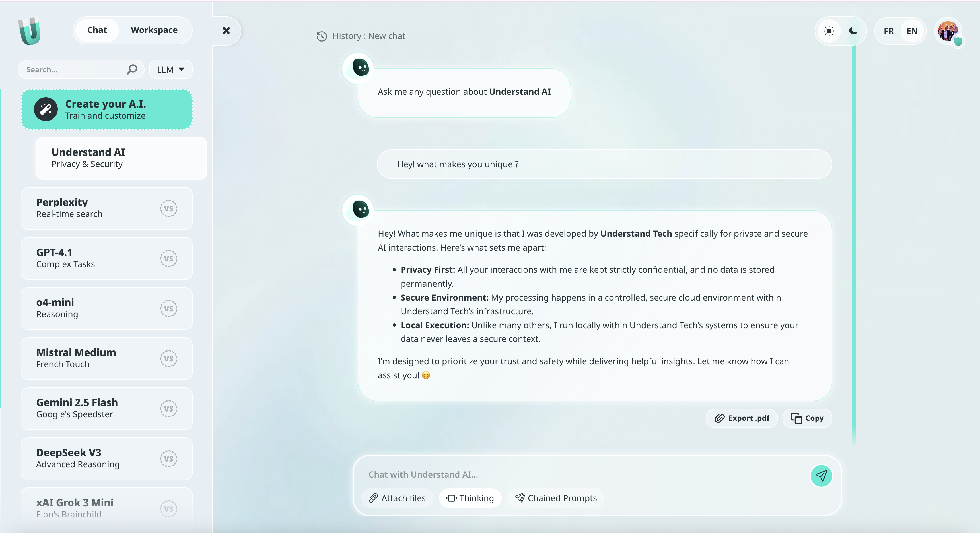Click the Understand logo in top left
Viewport: 980px width, 533px height.
click(29, 31)
